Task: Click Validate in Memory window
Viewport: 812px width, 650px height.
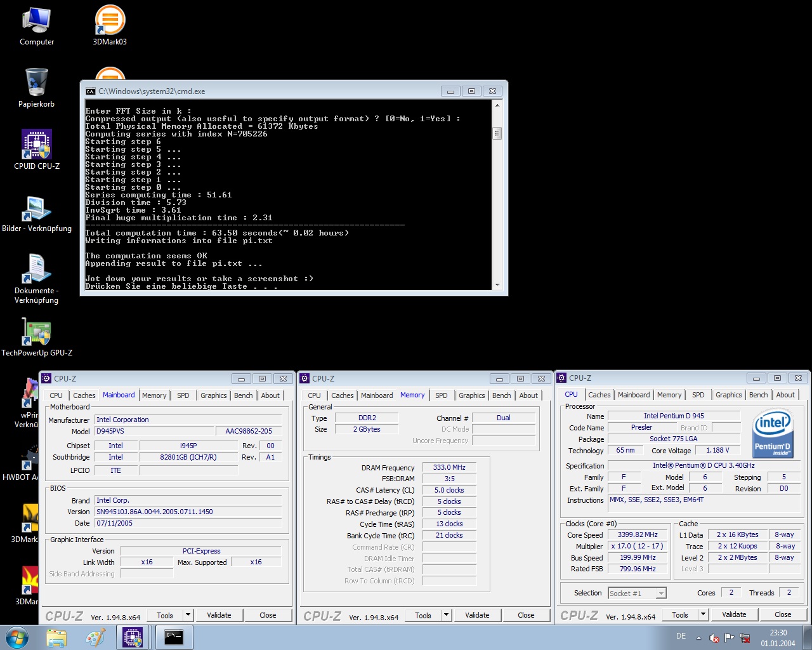Action: click(477, 615)
